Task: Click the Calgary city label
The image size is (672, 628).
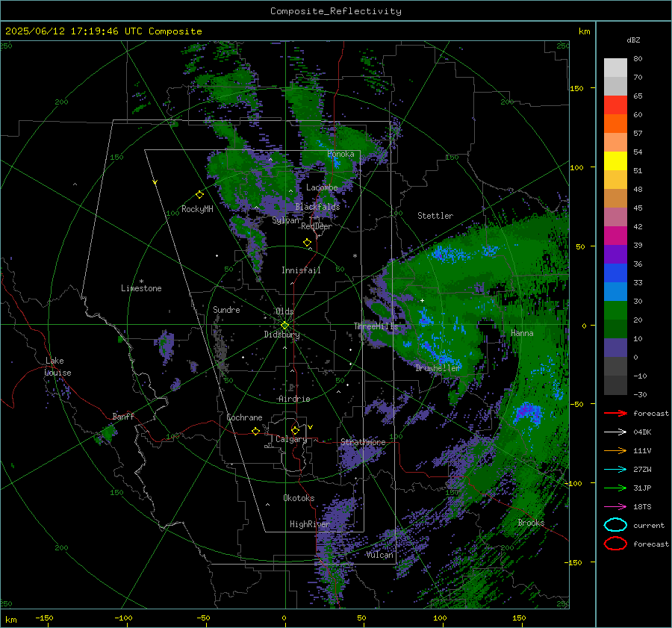Action: tap(291, 439)
